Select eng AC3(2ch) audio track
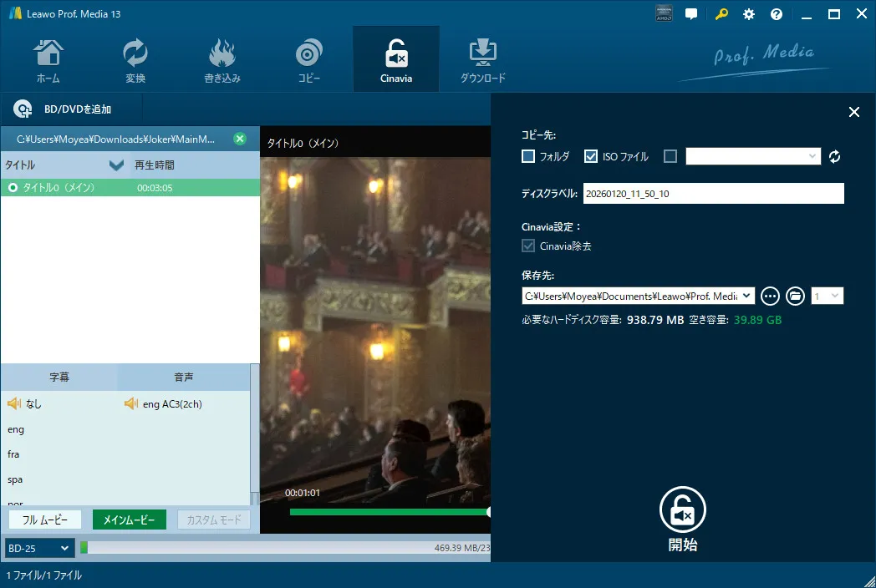The width and height of the screenshot is (876, 588). coord(172,403)
